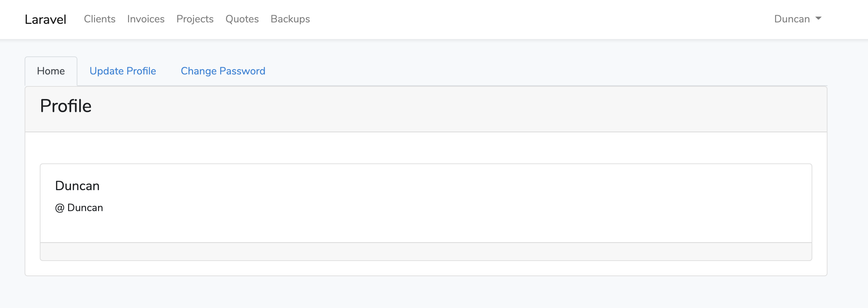This screenshot has width=868, height=308.
Task: Click the gray footer bar of user card
Action: 426,252
